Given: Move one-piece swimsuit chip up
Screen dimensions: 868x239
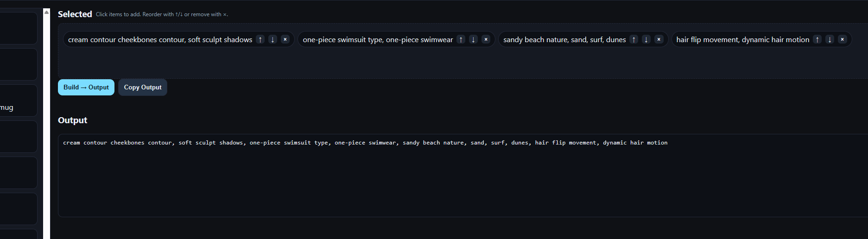Looking at the screenshot, I should [x=461, y=39].
